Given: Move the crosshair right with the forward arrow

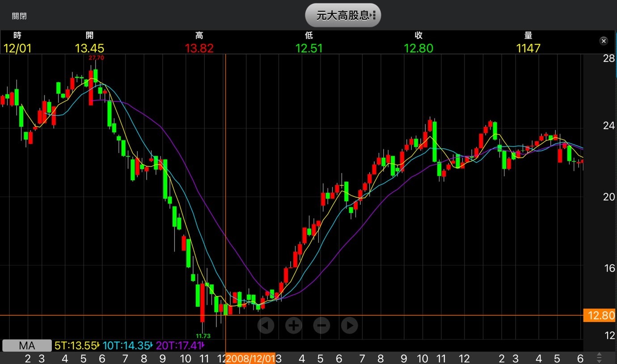Looking at the screenshot, I should 349,326.
